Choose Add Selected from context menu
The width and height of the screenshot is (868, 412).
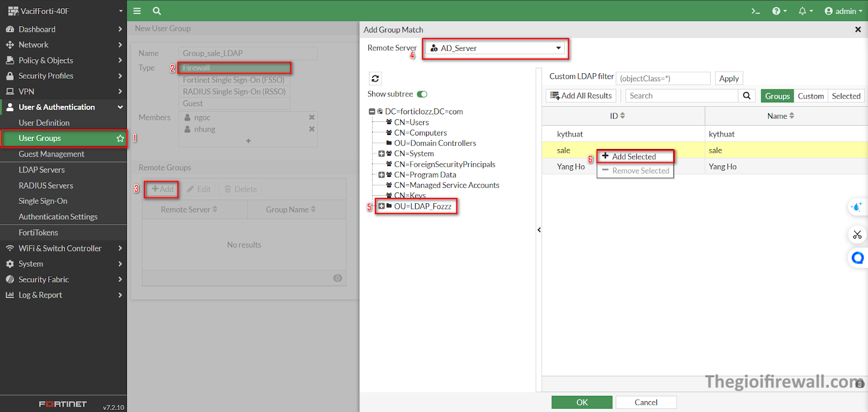click(634, 157)
